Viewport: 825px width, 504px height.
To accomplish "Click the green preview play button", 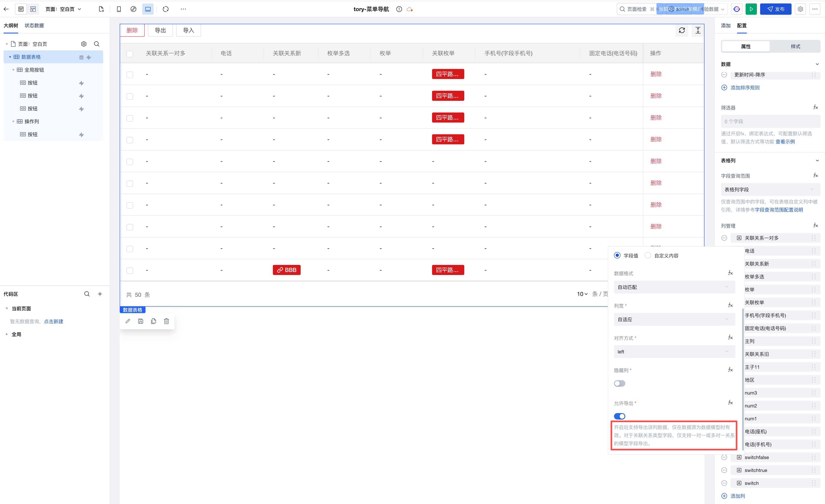I will (751, 9).
